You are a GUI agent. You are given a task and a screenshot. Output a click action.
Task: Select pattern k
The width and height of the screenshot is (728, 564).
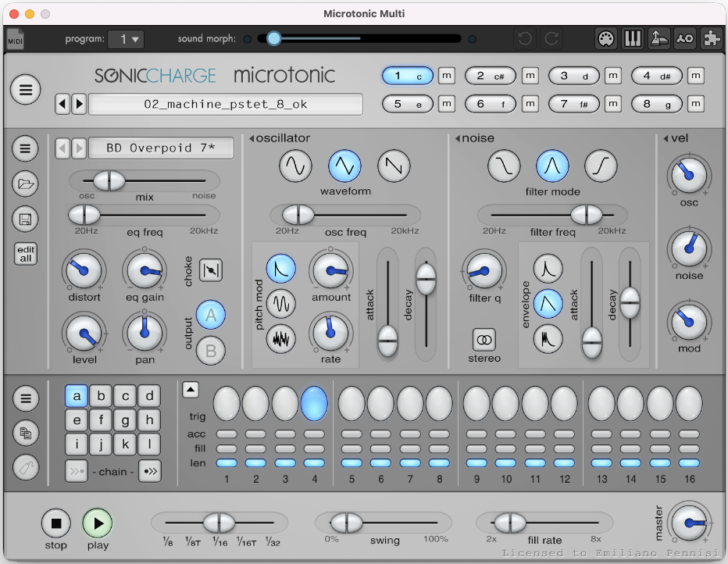click(125, 444)
